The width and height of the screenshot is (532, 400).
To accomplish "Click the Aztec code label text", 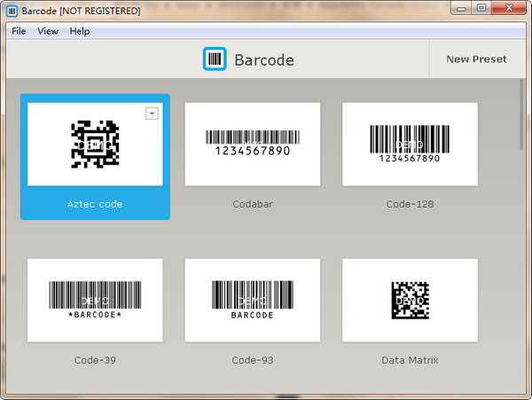I will tap(95, 204).
